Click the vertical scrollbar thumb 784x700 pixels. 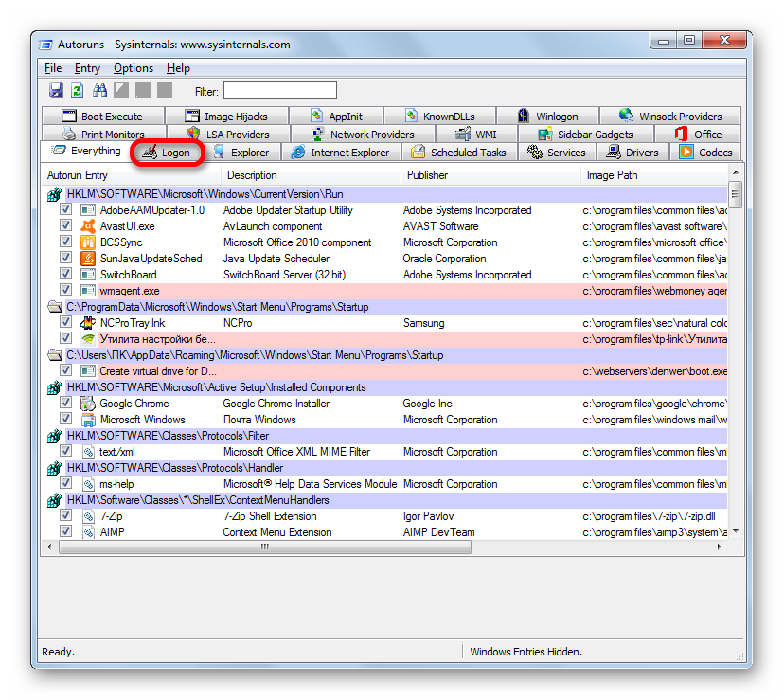[x=735, y=194]
